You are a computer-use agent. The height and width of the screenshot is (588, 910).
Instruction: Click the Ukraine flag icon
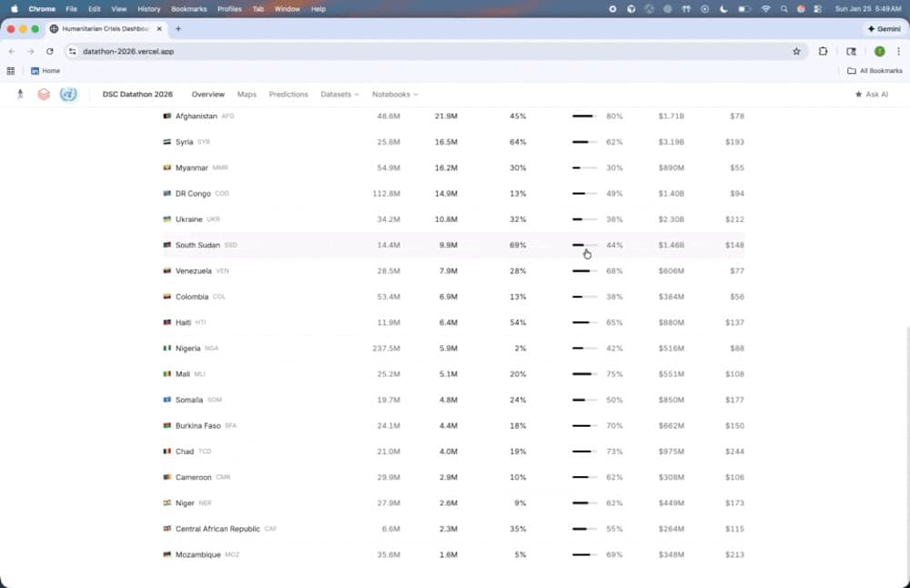(x=167, y=218)
